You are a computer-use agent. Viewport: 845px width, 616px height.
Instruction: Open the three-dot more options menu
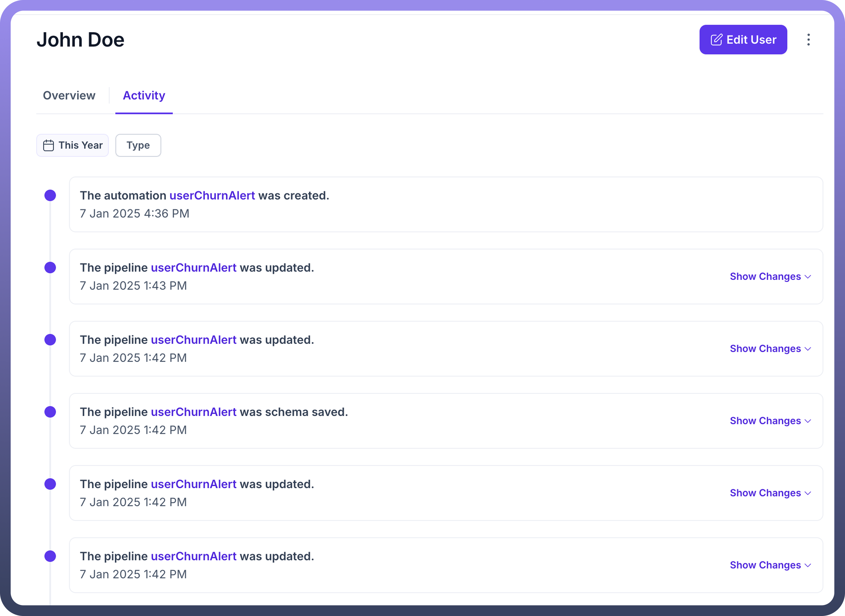[808, 40]
